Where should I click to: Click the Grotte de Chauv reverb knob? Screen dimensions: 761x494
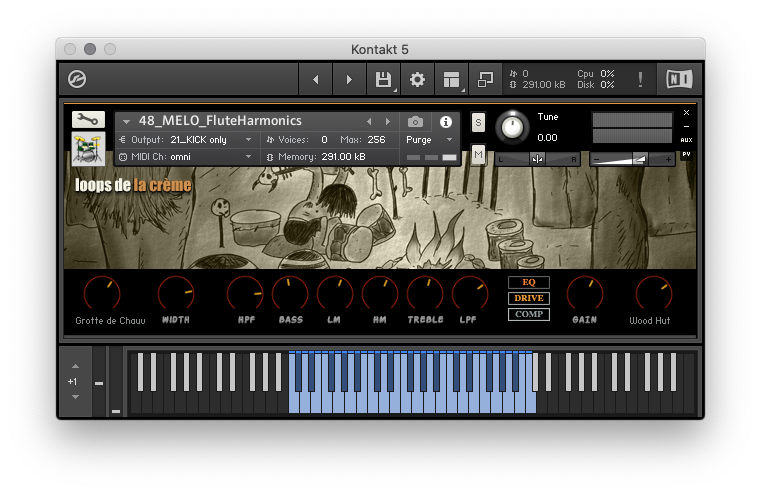tap(102, 294)
